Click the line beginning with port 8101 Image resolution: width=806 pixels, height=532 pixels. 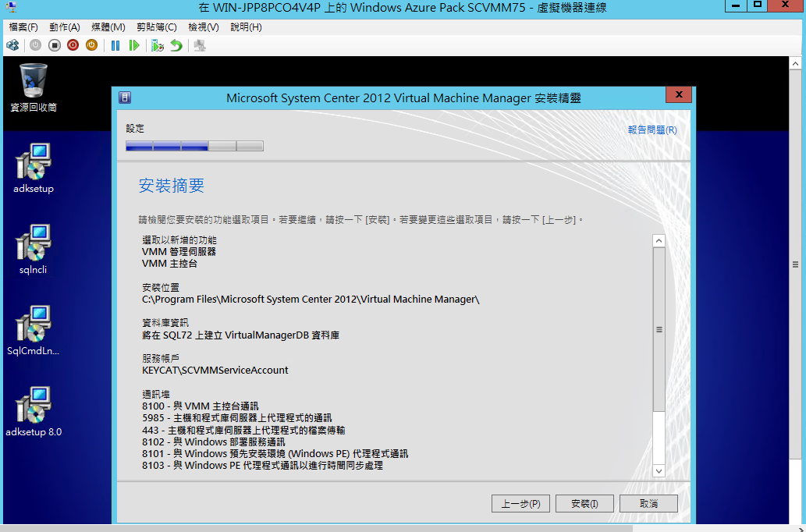[x=275, y=454]
